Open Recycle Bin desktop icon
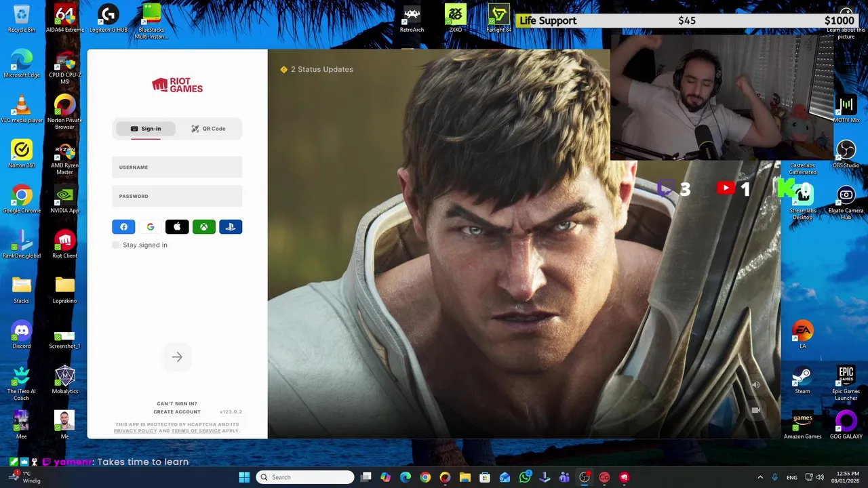868x488 pixels. [x=22, y=19]
